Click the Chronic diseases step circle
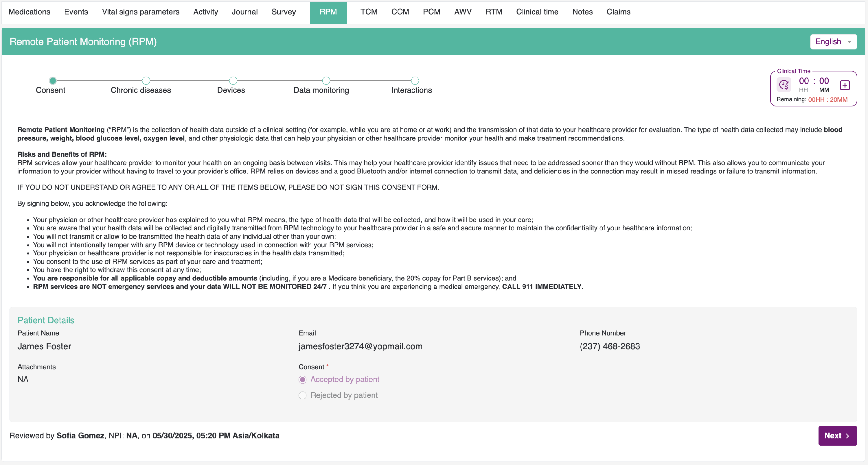This screenshot has height=465, width=868. point(146,80)
